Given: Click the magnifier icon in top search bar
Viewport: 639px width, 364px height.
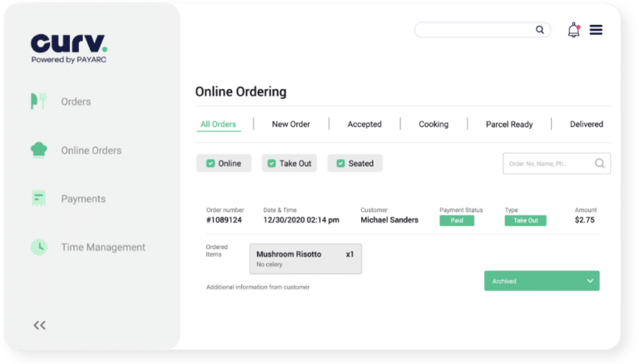Looking at the screenshot, I should point(540,30).
